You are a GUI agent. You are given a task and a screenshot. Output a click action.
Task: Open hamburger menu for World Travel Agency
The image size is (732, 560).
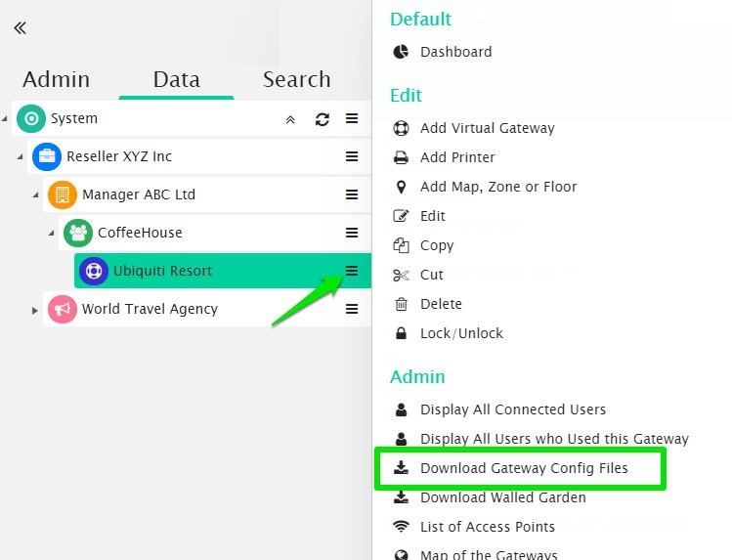pyautogui.click(x=352, y=309)
